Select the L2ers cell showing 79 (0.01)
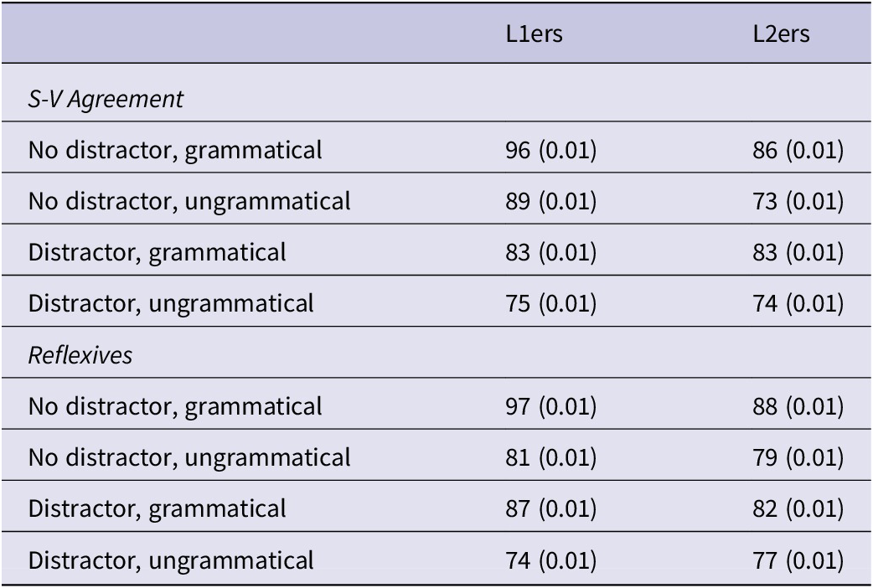This screenshot has height=588, width=873. click(x=798, y=457)
